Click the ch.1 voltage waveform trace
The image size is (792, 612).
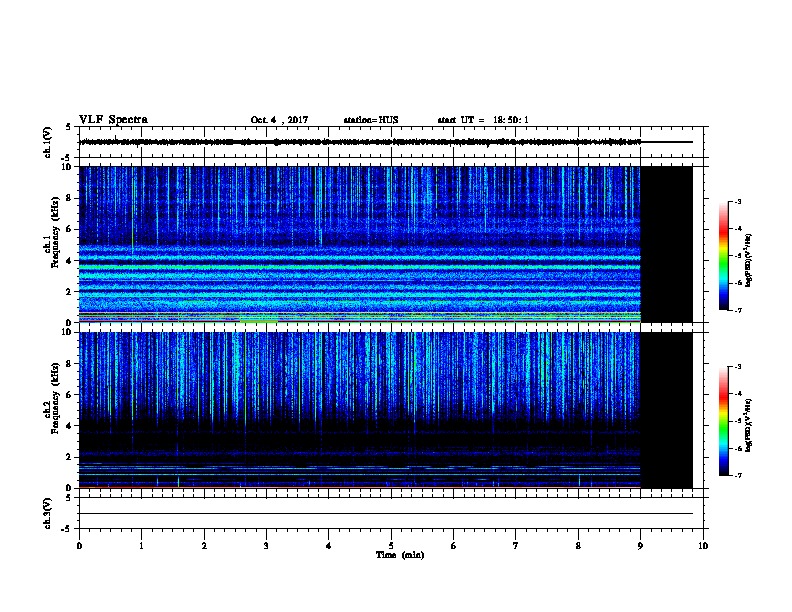360,142
